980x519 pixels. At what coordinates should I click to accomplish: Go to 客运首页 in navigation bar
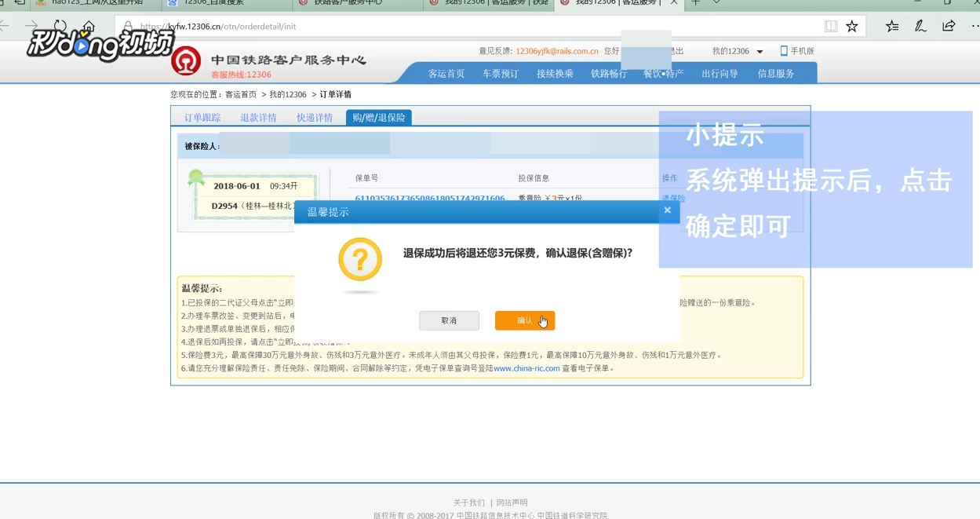pos(446,74)
